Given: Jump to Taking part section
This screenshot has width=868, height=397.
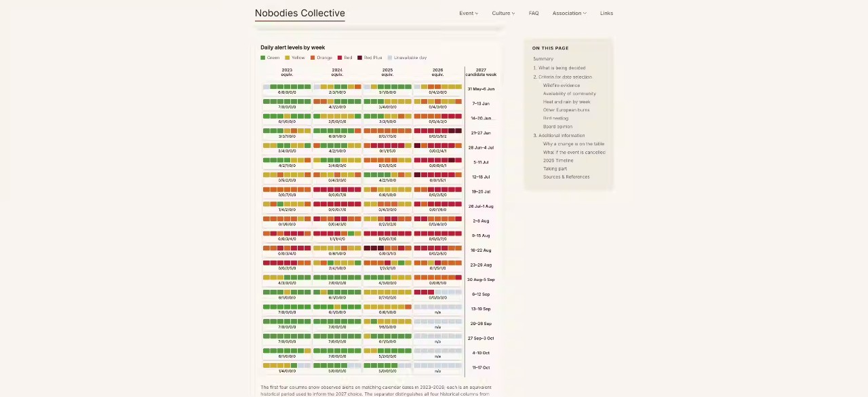Looking at the screenshot, I should (x=555, y=168).
